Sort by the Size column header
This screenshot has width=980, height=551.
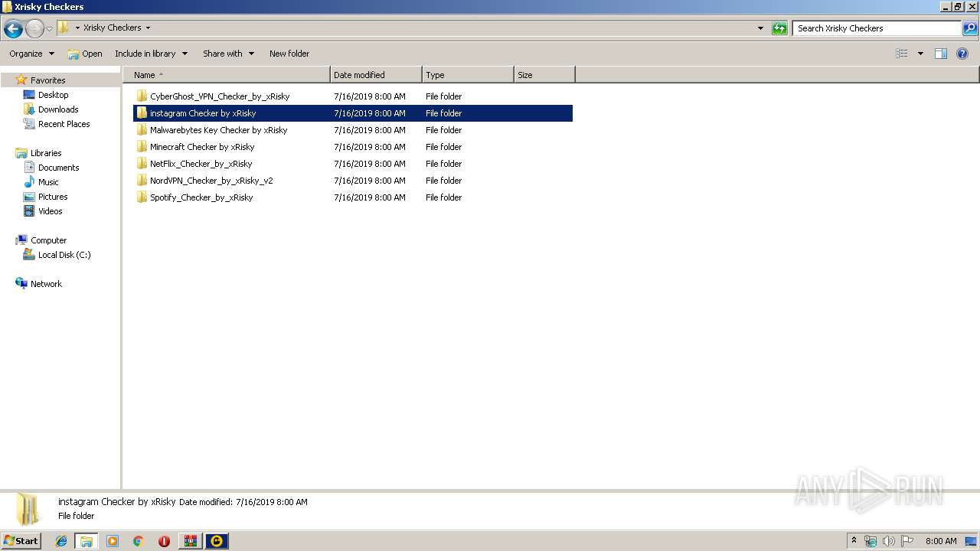[544, 75]
